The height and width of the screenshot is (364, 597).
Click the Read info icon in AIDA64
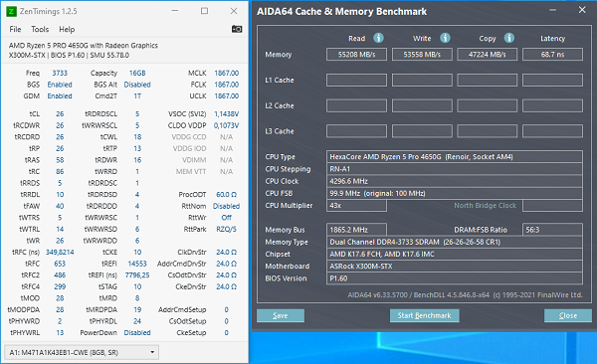(x=378, y=38)
